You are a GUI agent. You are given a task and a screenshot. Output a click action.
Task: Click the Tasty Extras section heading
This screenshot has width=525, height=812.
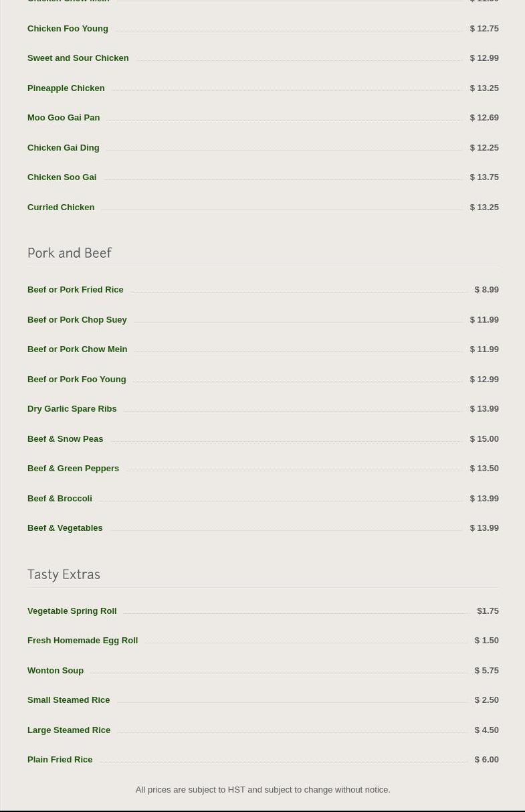[x=64, y=574]
